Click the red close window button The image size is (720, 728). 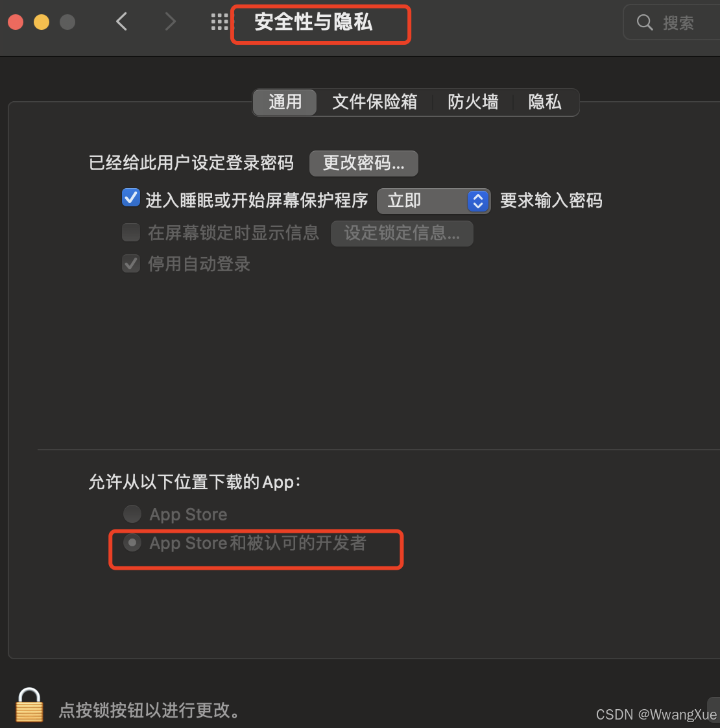click(16, 22)
